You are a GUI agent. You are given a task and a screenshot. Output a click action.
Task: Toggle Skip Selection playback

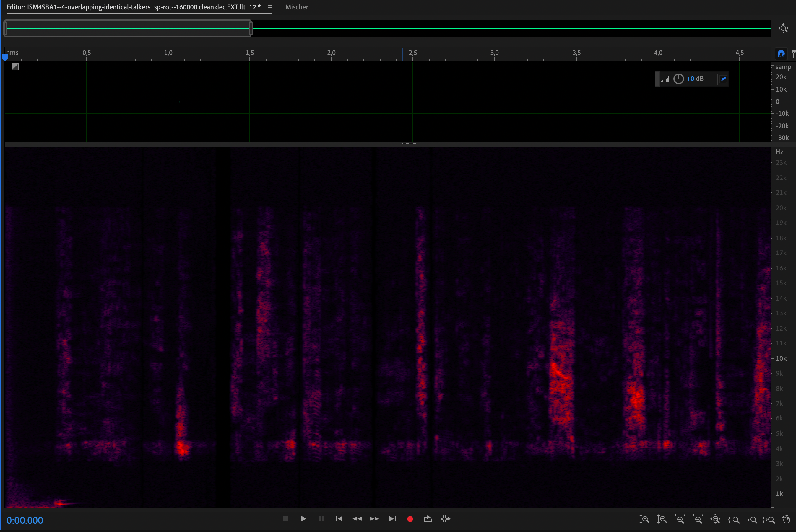click(x=446, y=519)
